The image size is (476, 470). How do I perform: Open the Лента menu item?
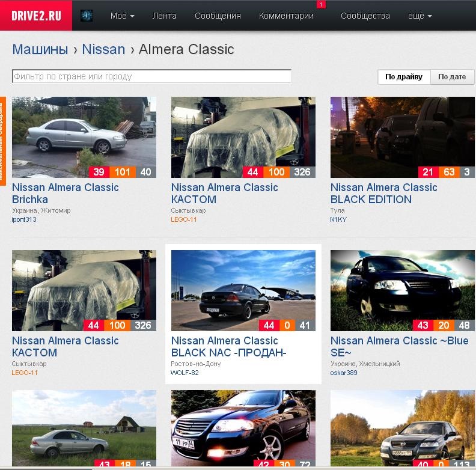point(165,16)
